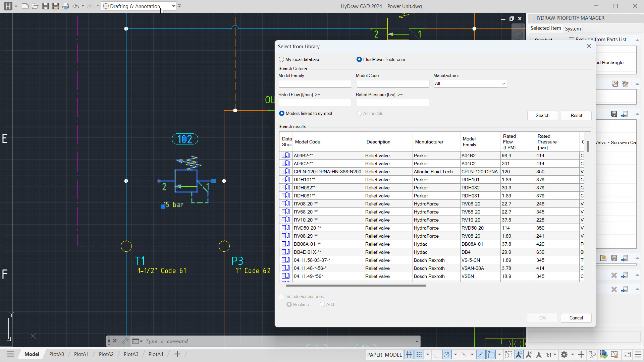
Task: Click the workspace switching gear icon
Action: (564, 355)
